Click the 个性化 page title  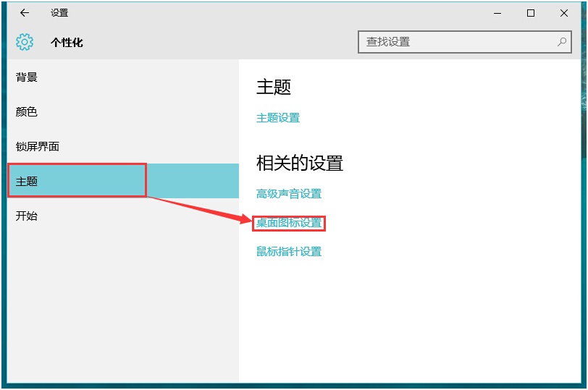pos(67,43)
